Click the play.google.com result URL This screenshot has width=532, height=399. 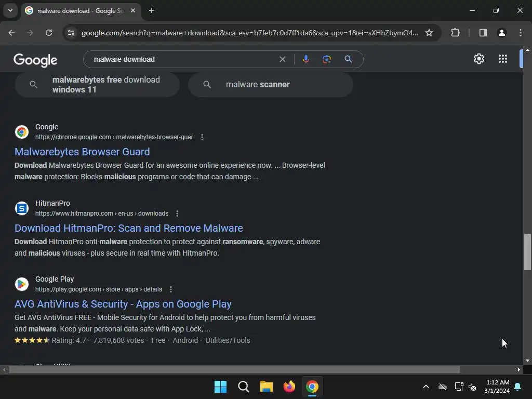point(98,289)
